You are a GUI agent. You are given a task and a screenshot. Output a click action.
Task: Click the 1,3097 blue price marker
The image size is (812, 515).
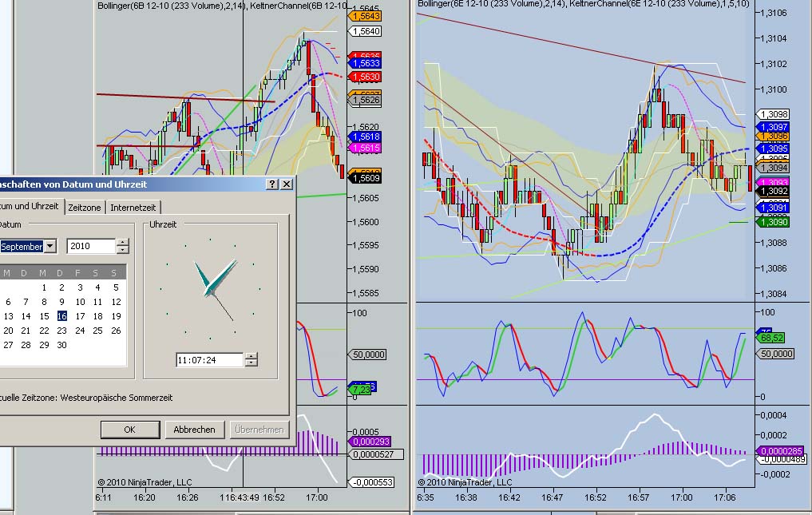774,127
